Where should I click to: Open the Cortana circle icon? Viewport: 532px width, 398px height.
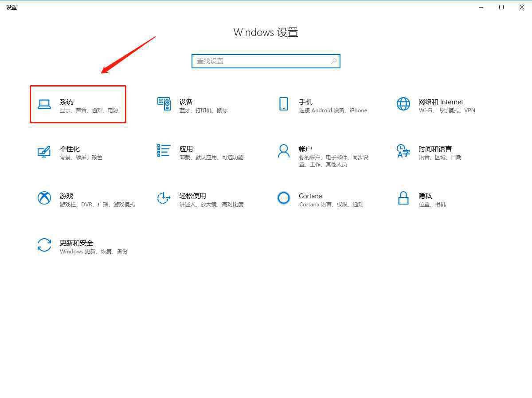[x=284, y=198]
